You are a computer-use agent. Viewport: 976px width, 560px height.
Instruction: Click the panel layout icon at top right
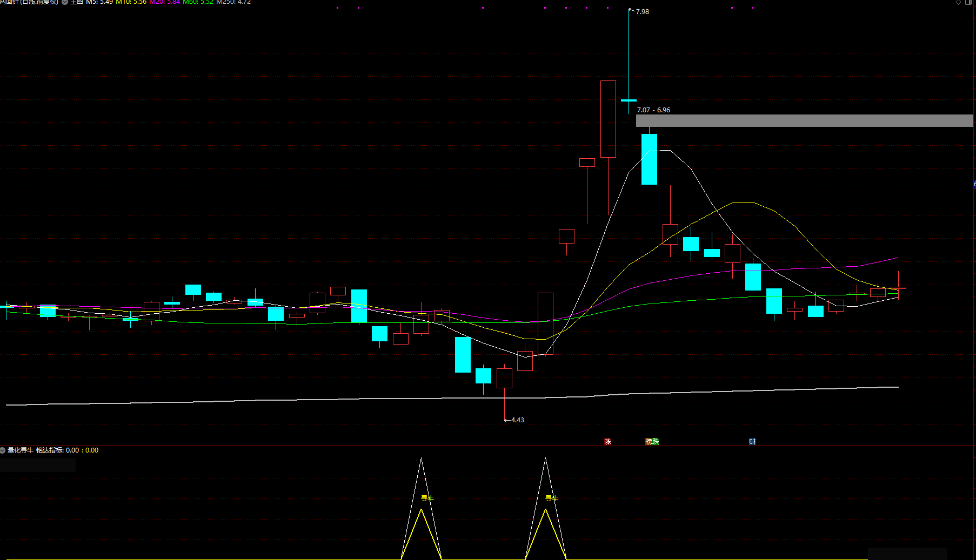(968, 2)
